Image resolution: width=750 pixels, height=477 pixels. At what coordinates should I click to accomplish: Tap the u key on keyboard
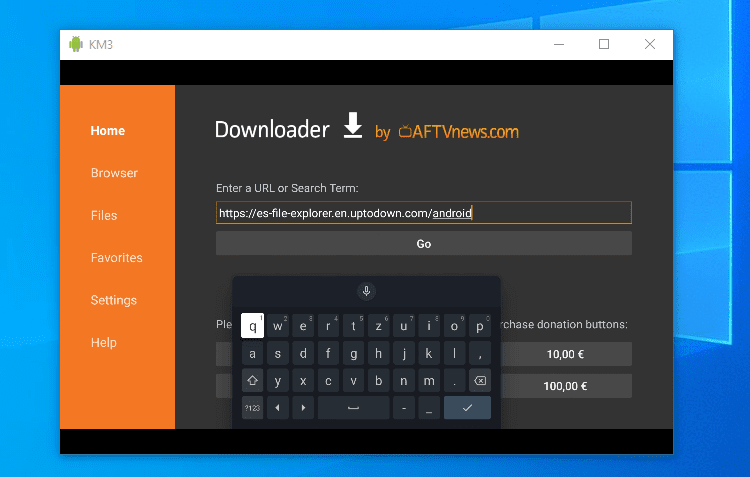[404, 326]
